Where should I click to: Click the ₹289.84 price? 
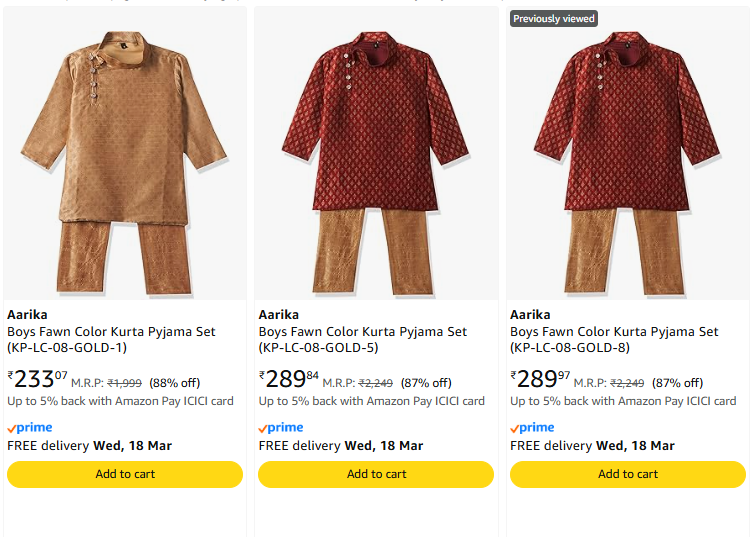pos(290,379)
